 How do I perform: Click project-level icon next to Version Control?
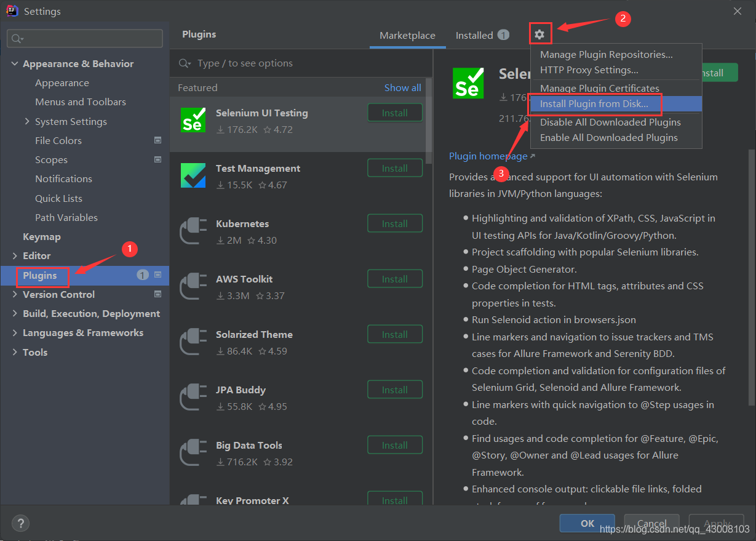pyautogui.click(x=157, y=294)
